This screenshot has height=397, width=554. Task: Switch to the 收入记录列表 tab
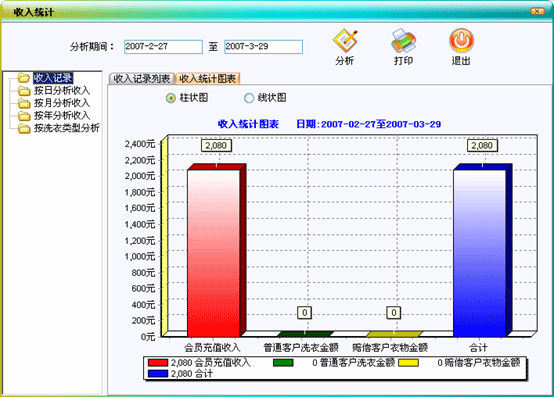click(x=141, y=78)
